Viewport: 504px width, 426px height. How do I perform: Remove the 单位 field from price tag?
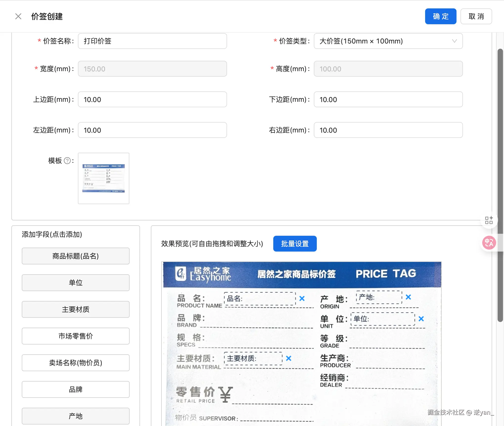421,319
